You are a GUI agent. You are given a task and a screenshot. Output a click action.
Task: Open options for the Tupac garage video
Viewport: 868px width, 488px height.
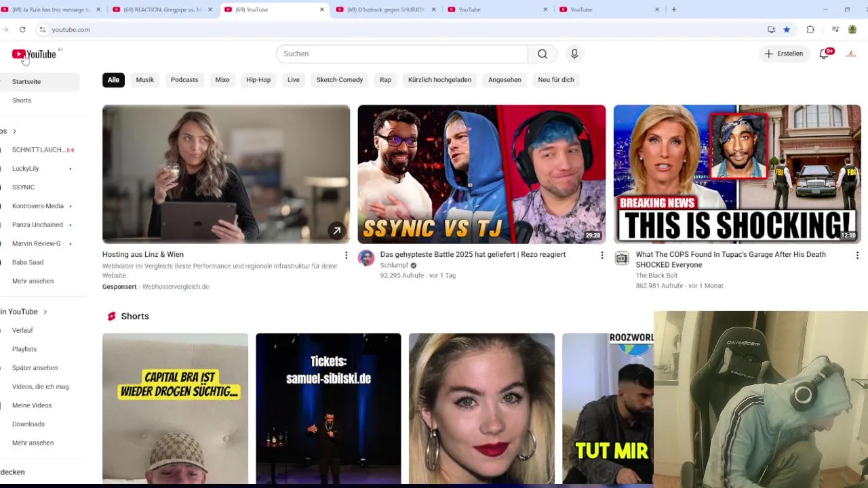857,256
